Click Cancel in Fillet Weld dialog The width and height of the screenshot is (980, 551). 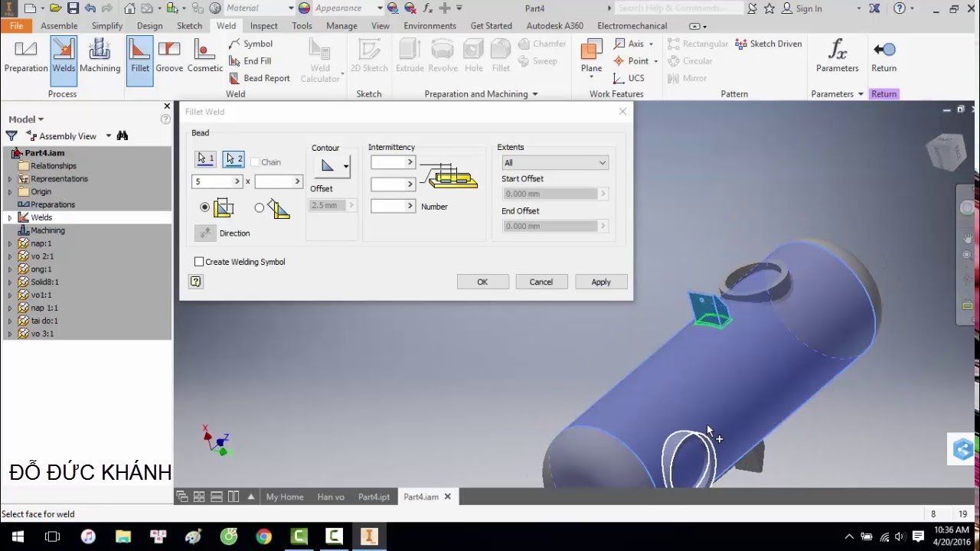point(541,282)
